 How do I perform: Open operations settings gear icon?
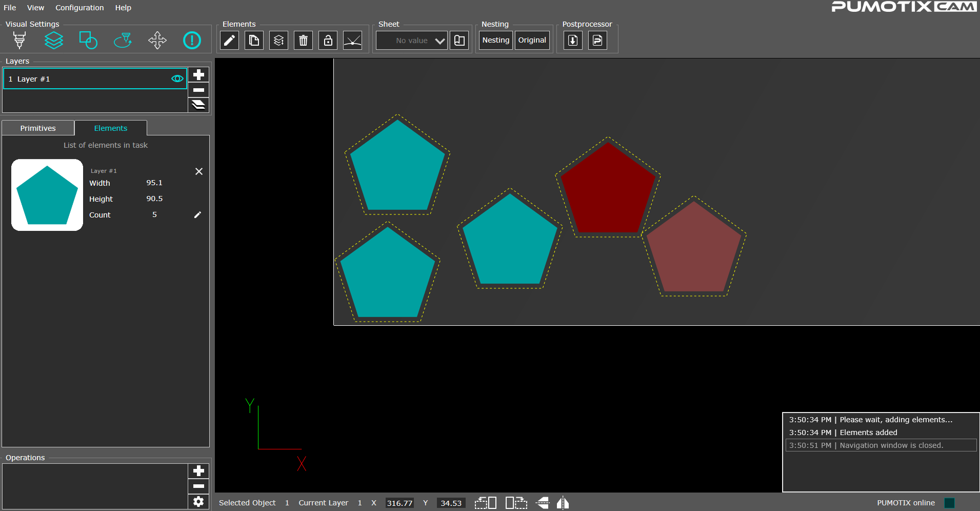point(198,501)
